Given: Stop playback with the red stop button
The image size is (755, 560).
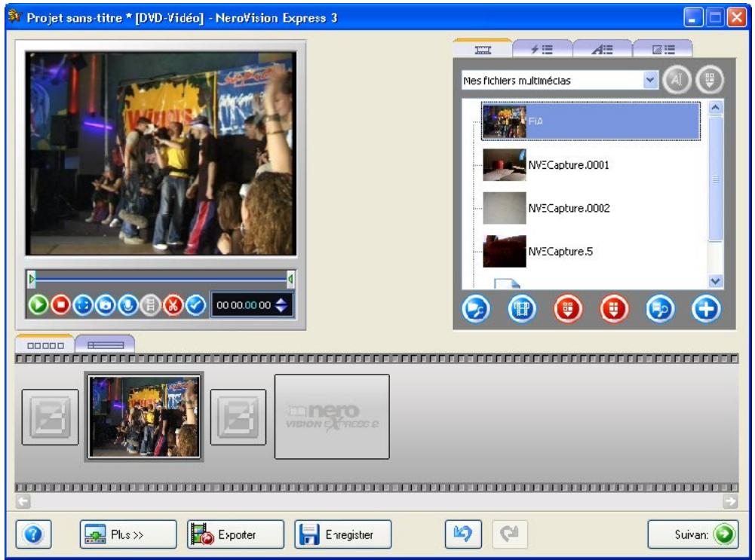Looking at the screenshot, I should click(x=60, y=305).
